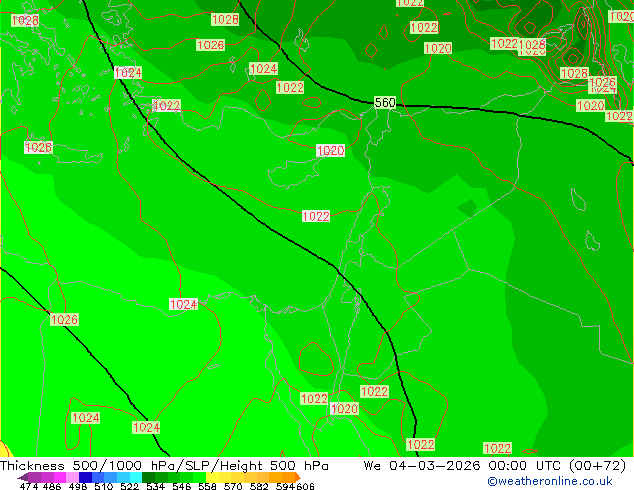Click the 582 legend value
The height and width of the screenshot is (490, 634).
click(259, 486)
